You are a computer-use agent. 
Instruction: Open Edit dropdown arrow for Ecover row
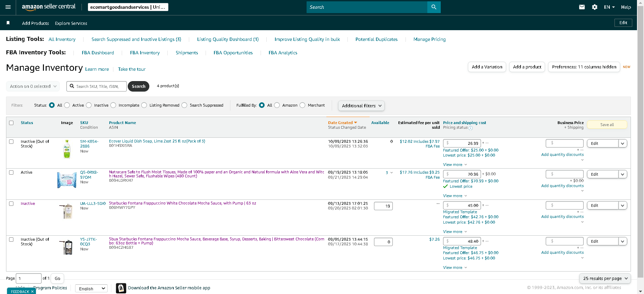(623, 143)
